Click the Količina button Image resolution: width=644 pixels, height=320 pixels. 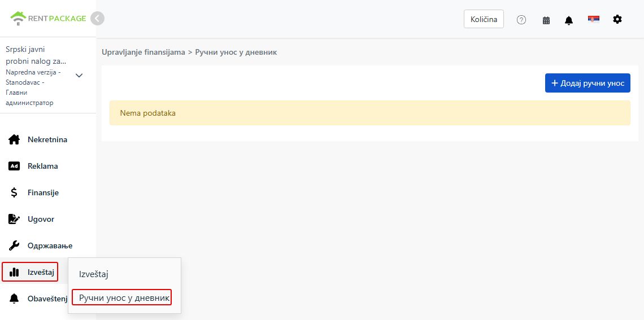click(x=484, y=19)
